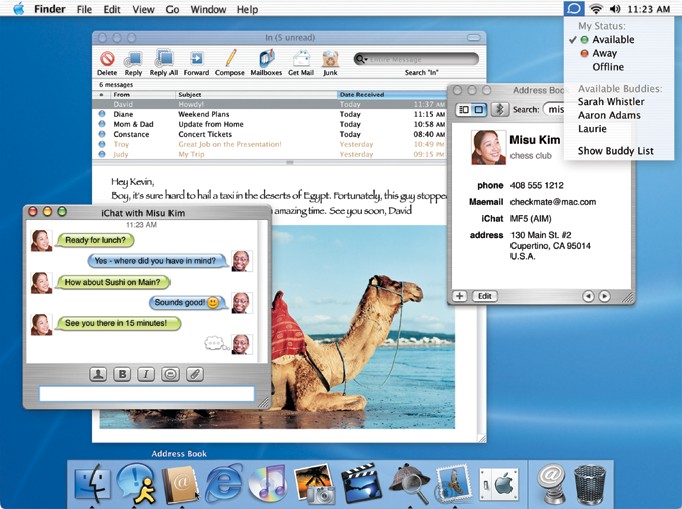Switch Address Book to card-only view
The image size is (682, 509).
[479, 109]
